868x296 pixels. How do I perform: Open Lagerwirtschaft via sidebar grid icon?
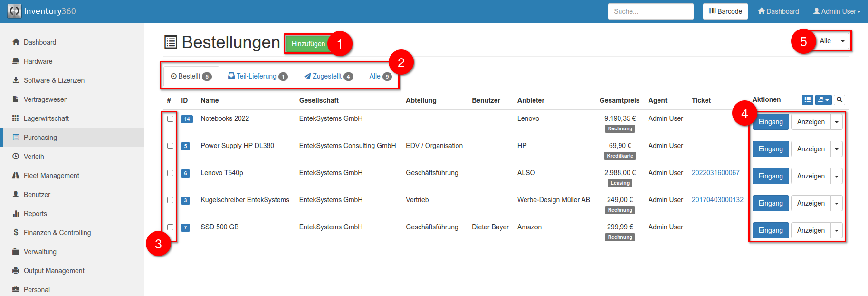point(16,118)
